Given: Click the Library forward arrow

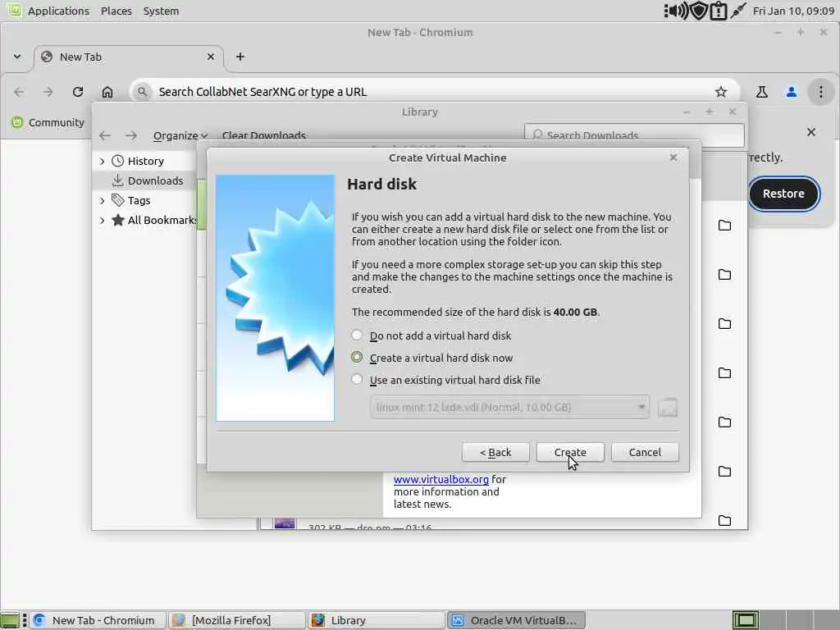Looking at the screenshot, I should (x=131, y=135).
